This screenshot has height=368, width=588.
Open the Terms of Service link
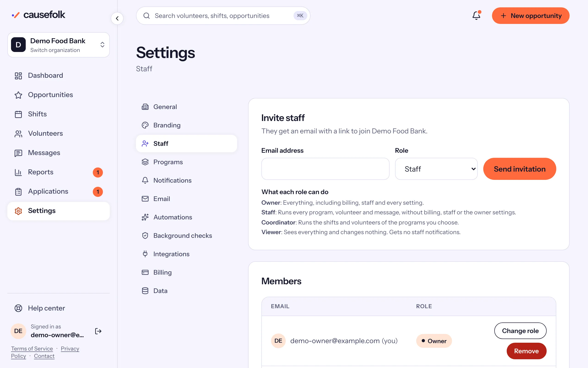point(32,348)
